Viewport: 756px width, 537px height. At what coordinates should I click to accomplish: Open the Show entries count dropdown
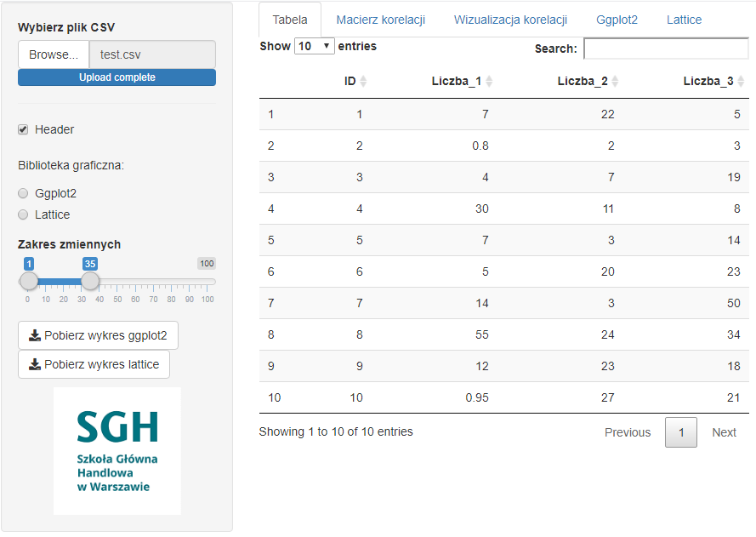315,46
